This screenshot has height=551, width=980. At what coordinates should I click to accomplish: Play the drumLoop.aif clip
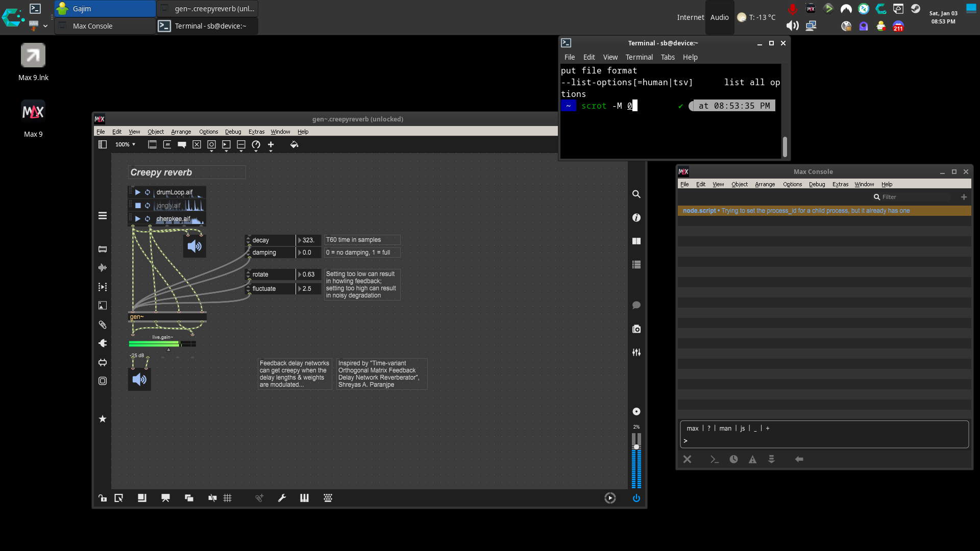pyautogui.click(x=137, y=192)
